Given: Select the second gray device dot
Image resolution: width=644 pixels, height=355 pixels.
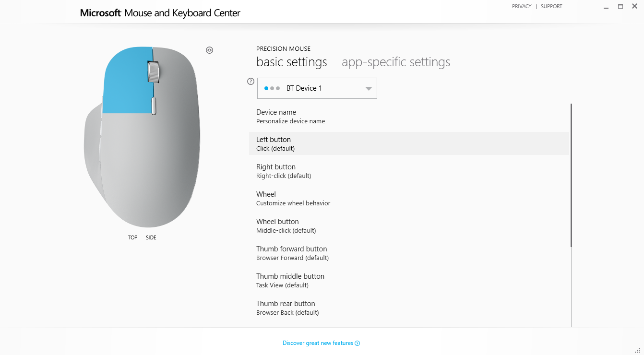Looking at the screenshot, I should tap(272, 88).
